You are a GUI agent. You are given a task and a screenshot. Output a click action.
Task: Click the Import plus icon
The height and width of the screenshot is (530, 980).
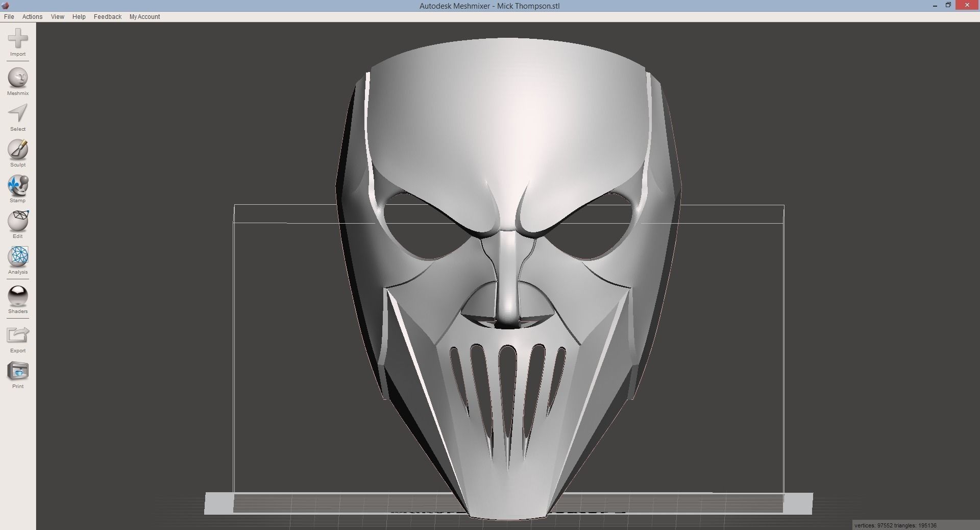point(18,39)
